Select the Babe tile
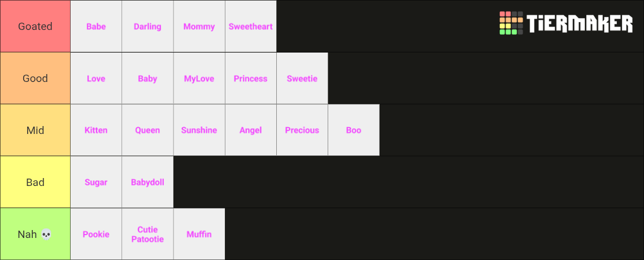The width and height of the screenshot is (644, 260). click(x=96, y=27)
